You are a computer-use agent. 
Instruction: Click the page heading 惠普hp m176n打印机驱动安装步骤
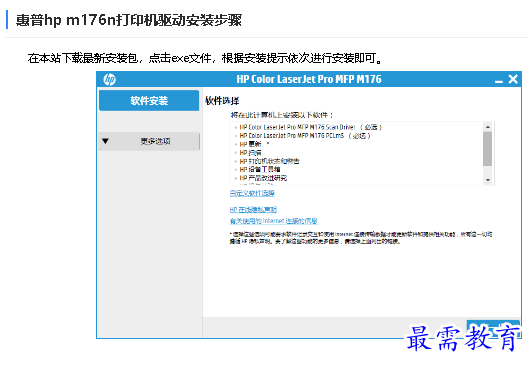point(129,20)
